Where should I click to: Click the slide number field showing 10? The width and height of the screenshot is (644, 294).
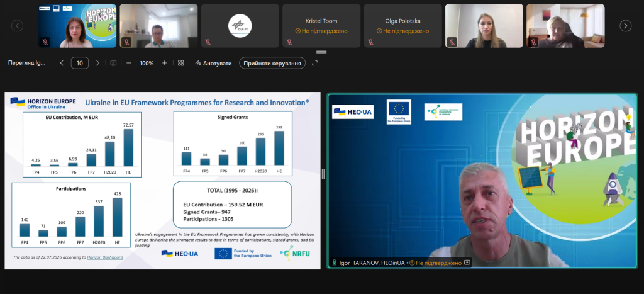pyautogui.click(x=80, y=63)
